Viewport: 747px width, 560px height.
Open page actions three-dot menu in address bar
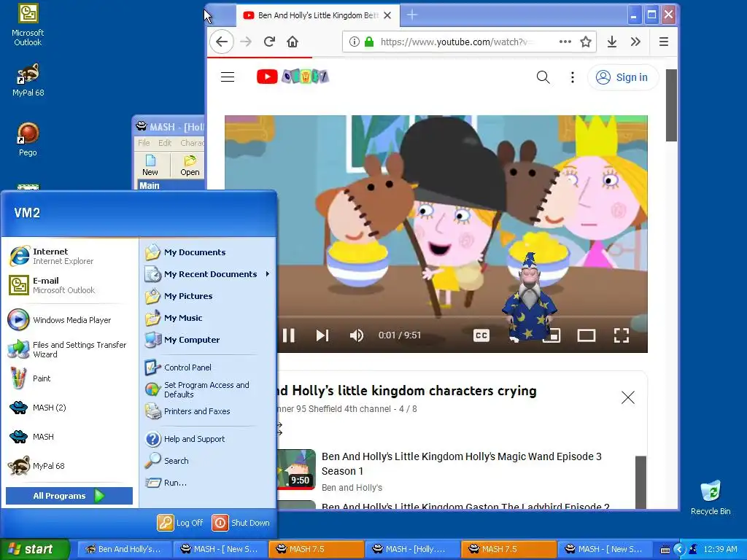pyautogui.click(x=565, y=42)
